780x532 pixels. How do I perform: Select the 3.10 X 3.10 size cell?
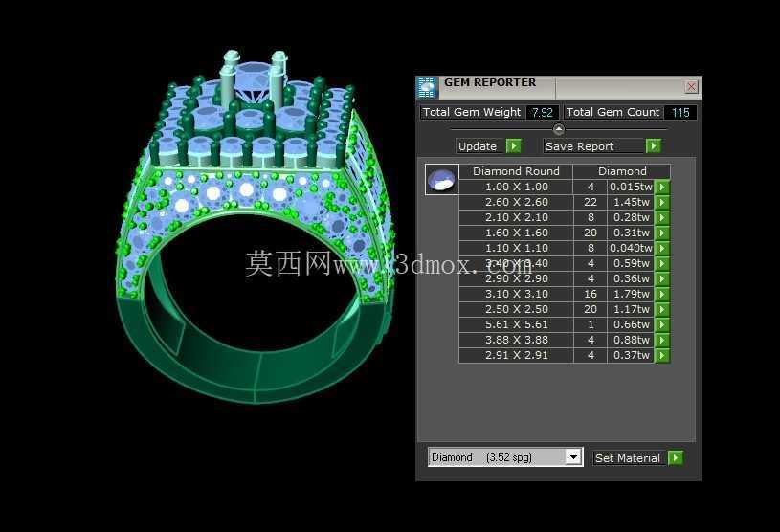[517, 295]
